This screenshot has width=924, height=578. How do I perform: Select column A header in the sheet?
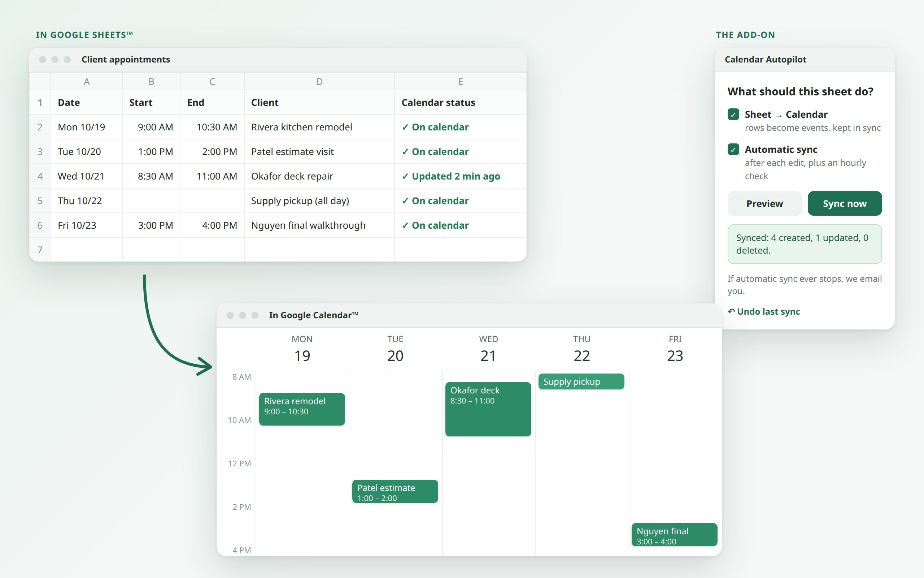click(x=87, y=81)
